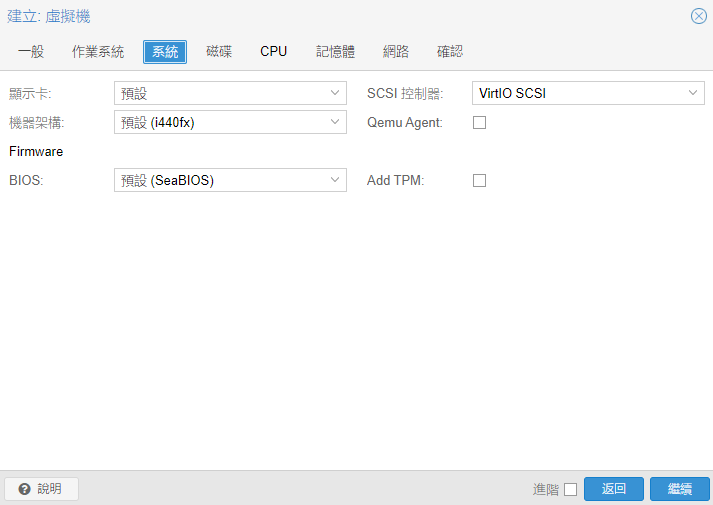
Task: Expand the SCSI 控制器 dropdown arrow
Action: 693,94
